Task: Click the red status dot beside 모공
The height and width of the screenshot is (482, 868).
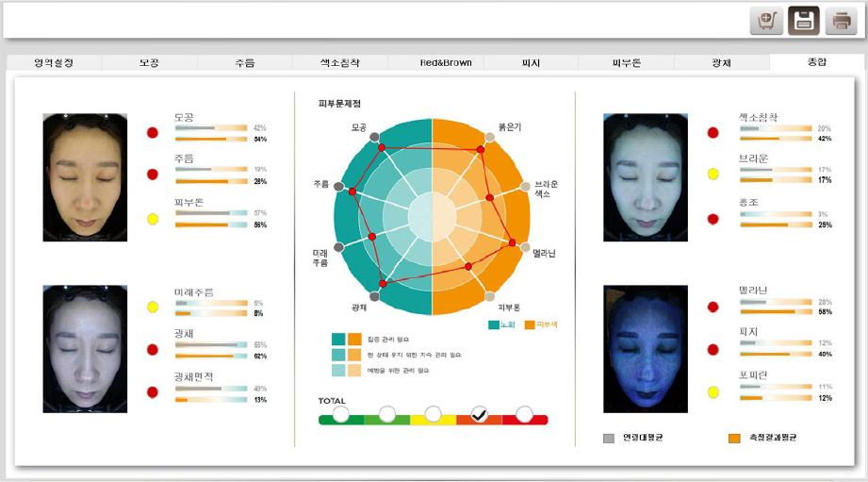Action: tap(152, 133)
